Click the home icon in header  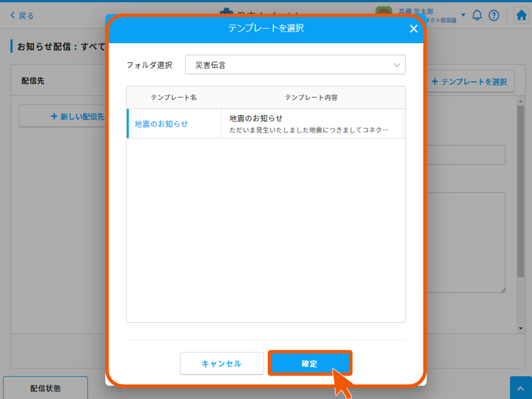[522, 15]
